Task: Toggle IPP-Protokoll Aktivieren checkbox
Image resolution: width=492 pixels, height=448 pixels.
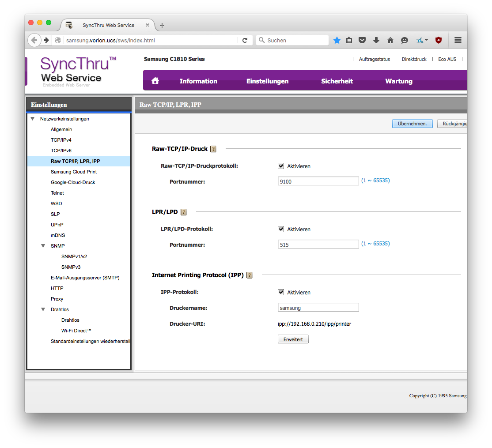Action: (x=281, y=293)
